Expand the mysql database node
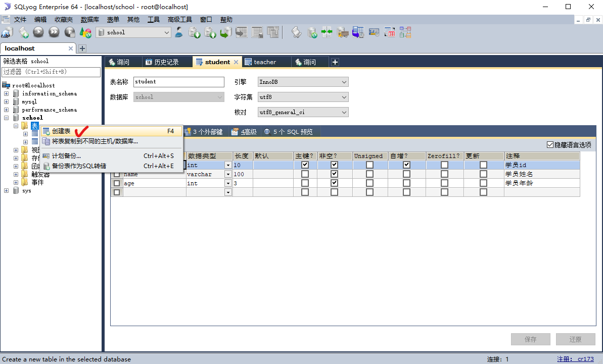603x364 pixels. pos(6,102)
